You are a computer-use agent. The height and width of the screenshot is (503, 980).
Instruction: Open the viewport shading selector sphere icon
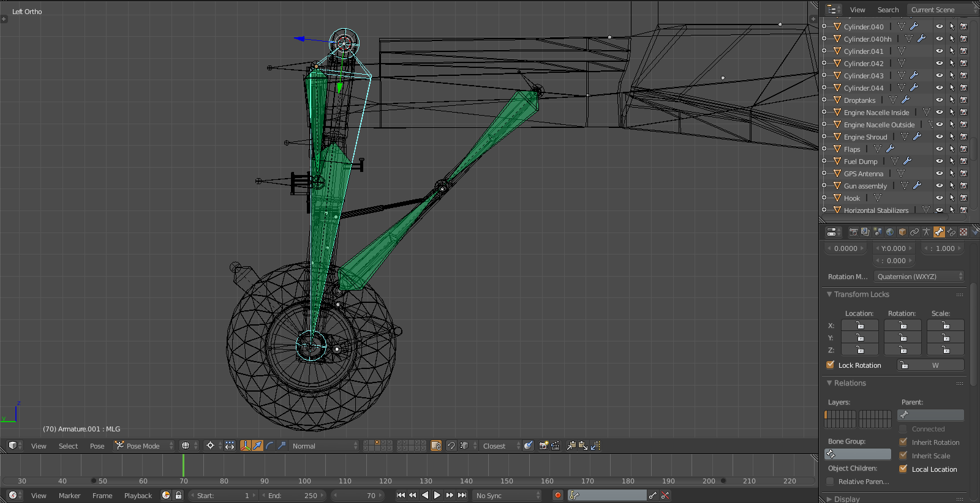[x=188, y=445]
